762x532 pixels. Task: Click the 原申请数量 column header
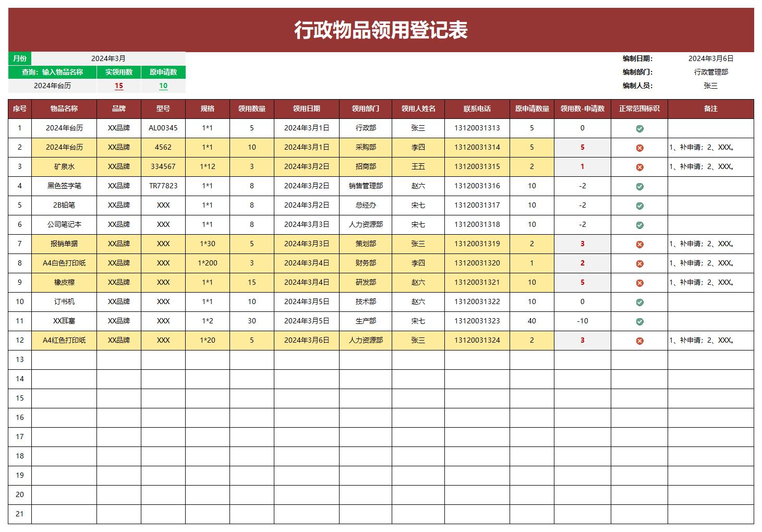tap(532, 108)
